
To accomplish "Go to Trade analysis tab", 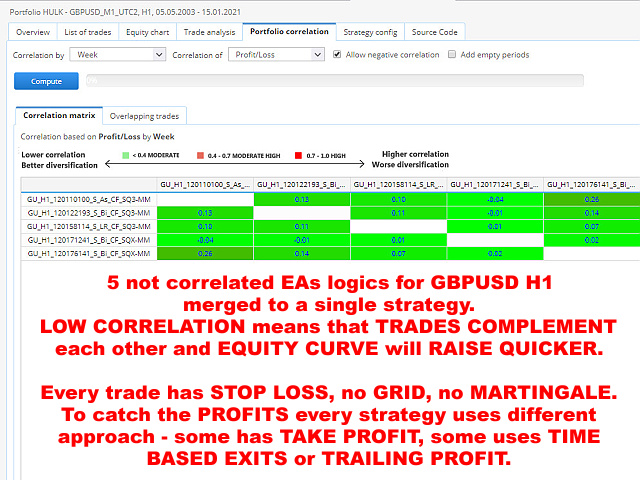I will tap(209, 32).
